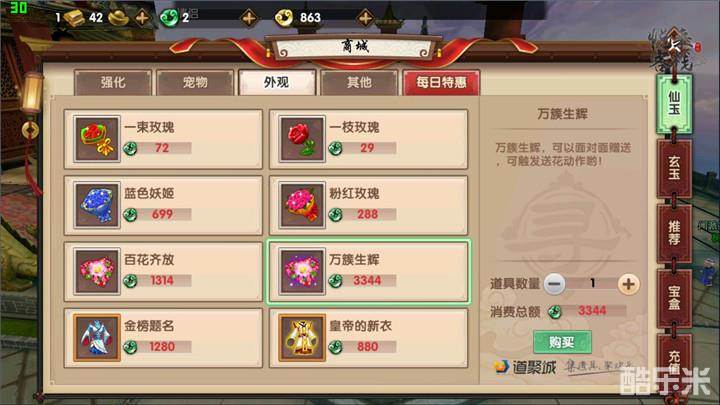Click the 万簇生辉 flower item icon
720x405 pixels.
(x=302, y=271)
